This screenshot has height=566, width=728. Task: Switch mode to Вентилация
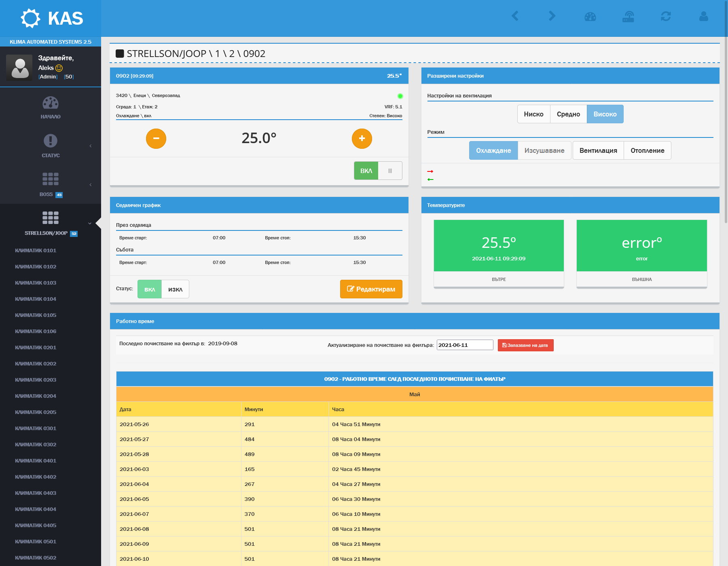tap(598, 150)
